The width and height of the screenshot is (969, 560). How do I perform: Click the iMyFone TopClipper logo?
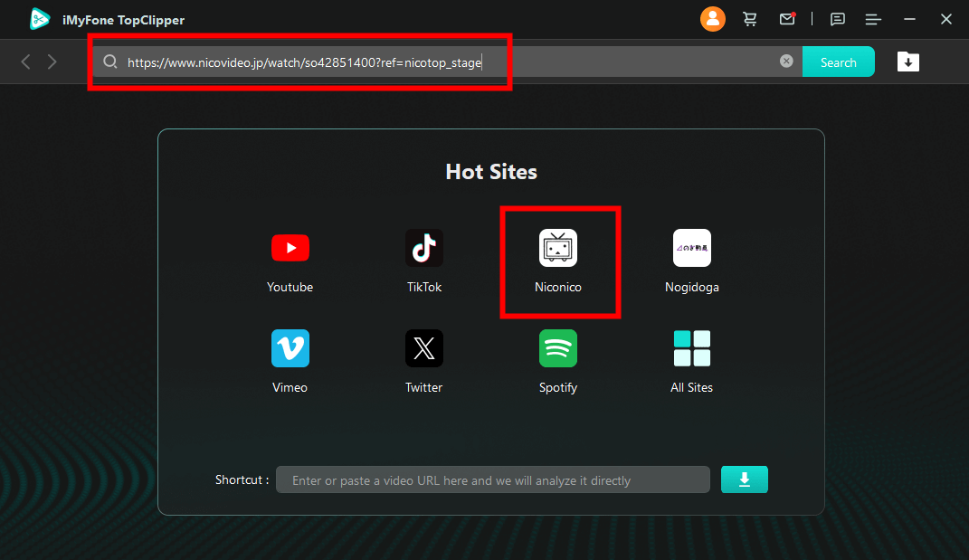[40, 19]
